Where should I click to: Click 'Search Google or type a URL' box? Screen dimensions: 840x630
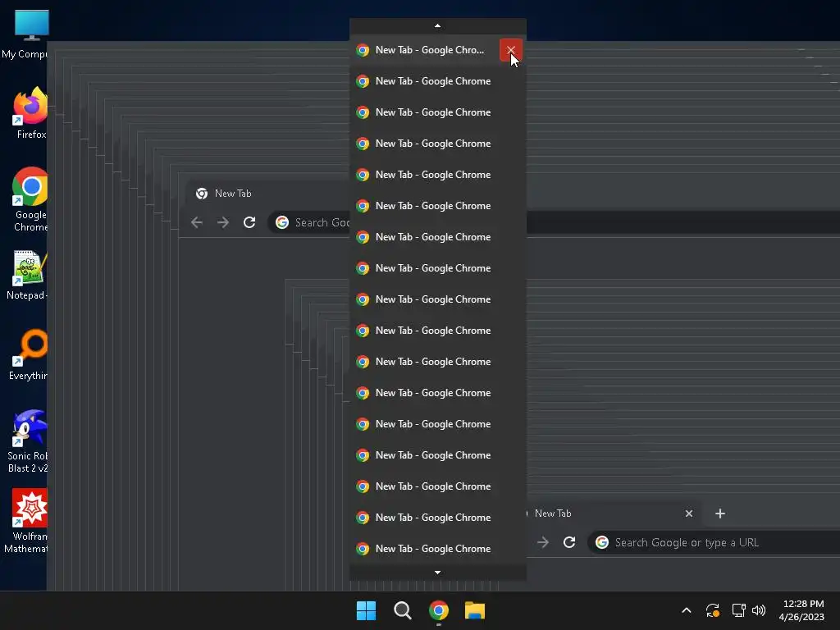coord(715,542)
